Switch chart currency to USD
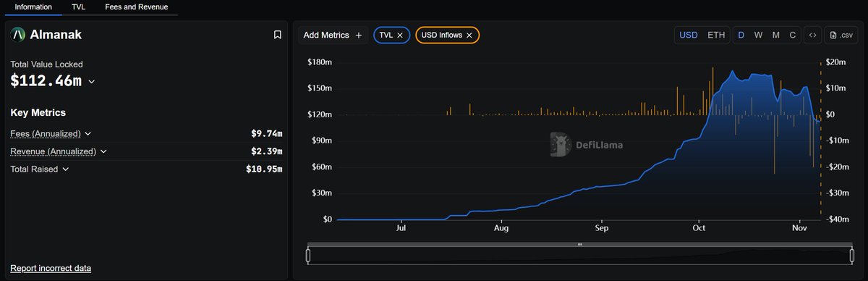 689,35
